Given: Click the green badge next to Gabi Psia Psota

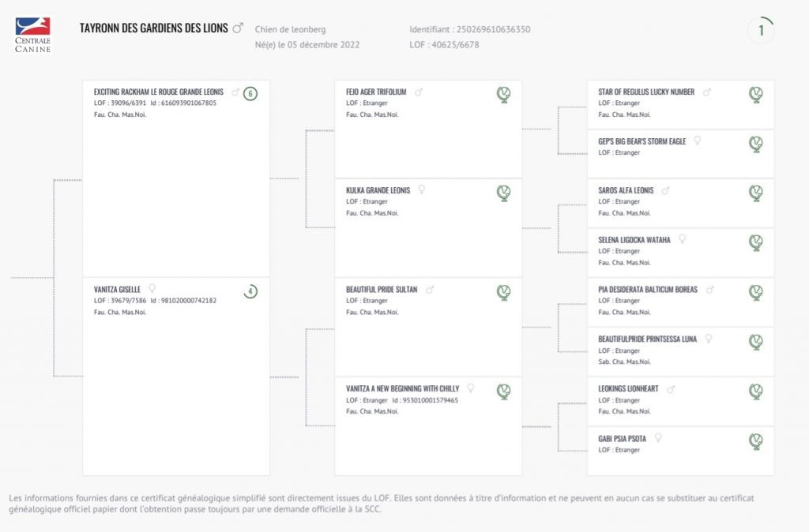Looking at the screenshot, I should coord(756,441).
